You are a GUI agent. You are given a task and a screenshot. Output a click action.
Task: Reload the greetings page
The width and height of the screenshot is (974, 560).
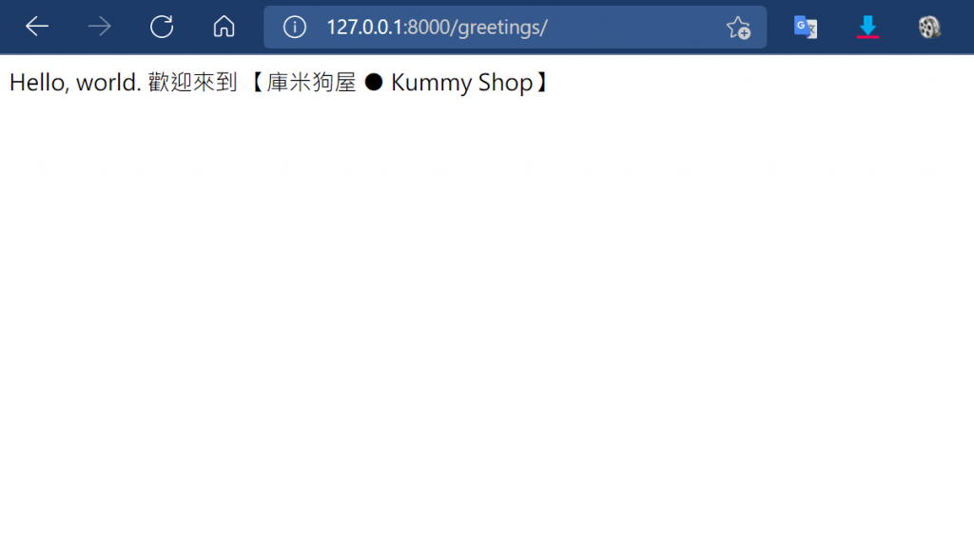tap(162, 27)
